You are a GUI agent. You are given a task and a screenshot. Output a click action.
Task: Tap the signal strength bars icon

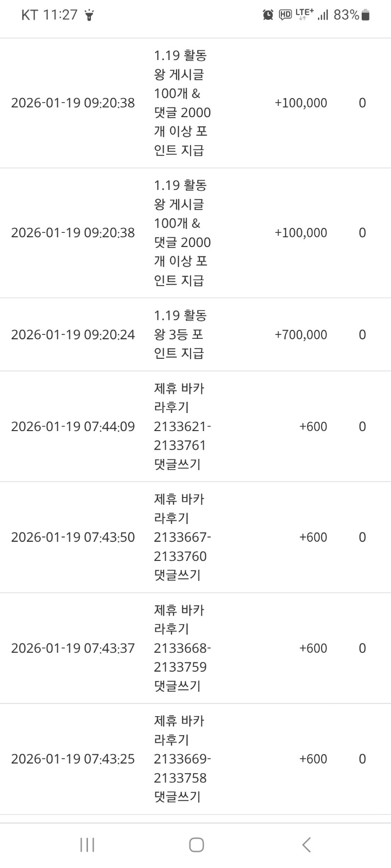coord(323,15)
